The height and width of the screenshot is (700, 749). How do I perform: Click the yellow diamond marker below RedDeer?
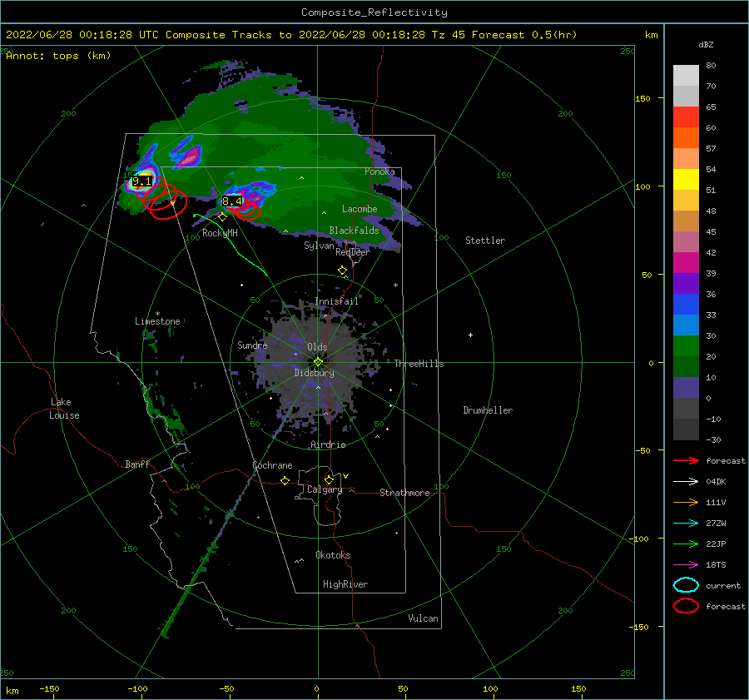342,271
